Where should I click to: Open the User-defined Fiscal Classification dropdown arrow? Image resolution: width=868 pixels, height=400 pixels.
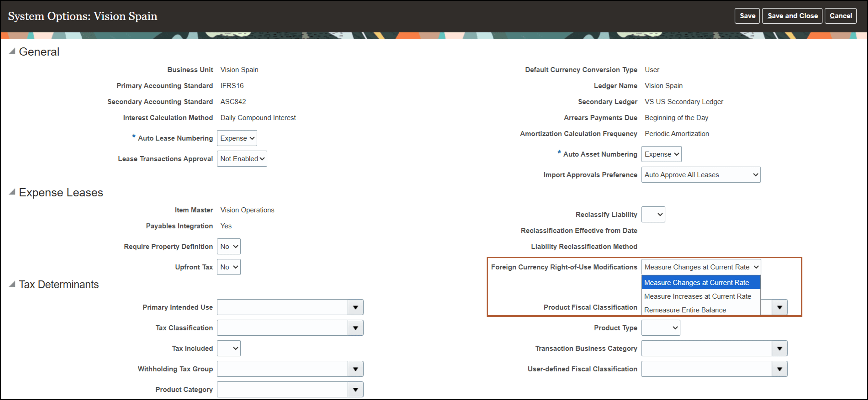[x=779, y=369]
